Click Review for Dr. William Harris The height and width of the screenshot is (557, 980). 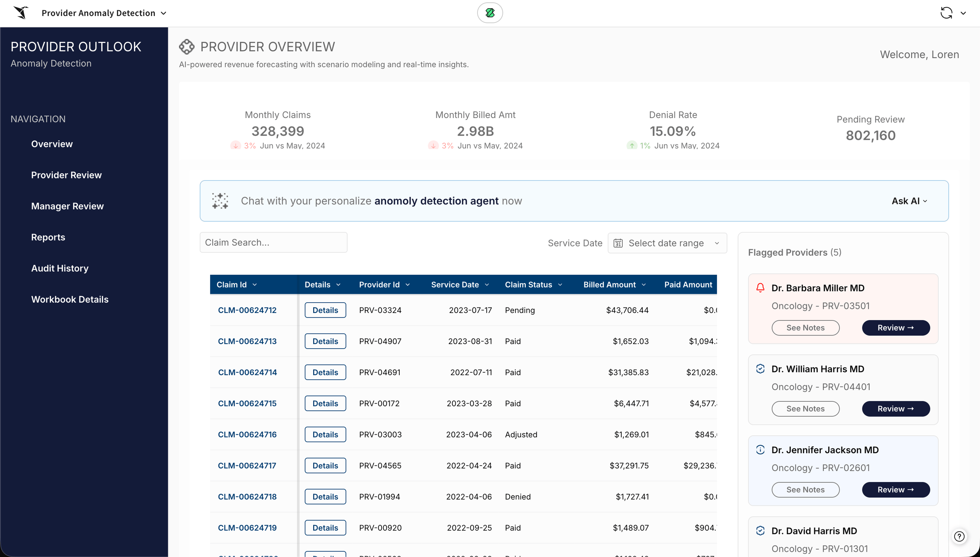pyautogui.click(x=896, y=409)
